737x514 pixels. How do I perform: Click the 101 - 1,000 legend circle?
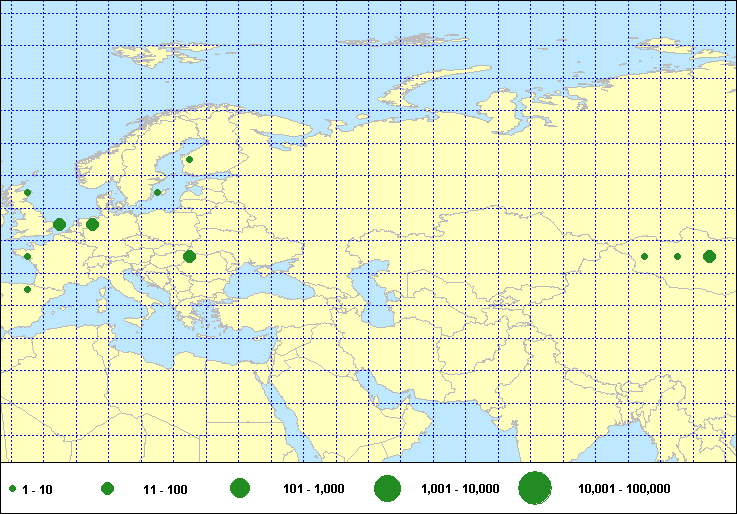240,488
